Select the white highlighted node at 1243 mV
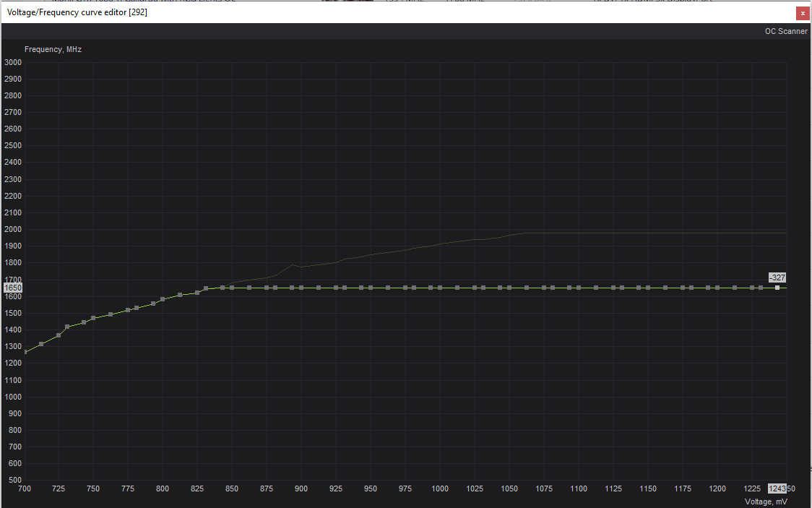 [777, 288]
